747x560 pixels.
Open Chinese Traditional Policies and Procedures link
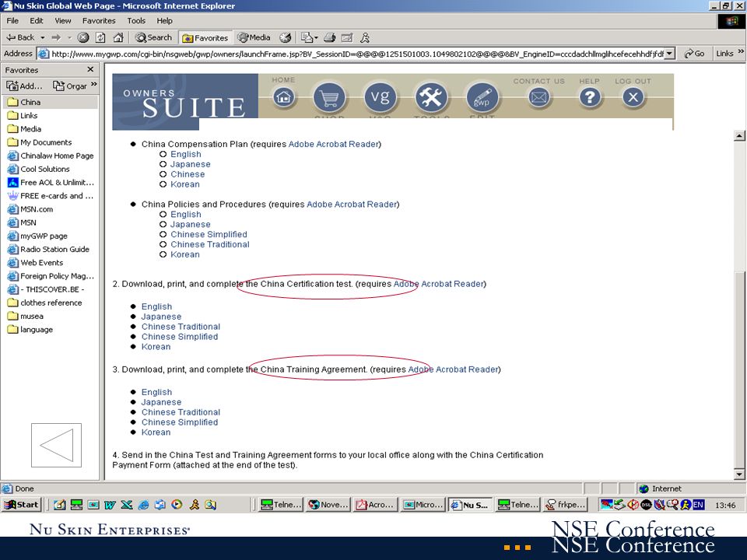pos(210,243)
